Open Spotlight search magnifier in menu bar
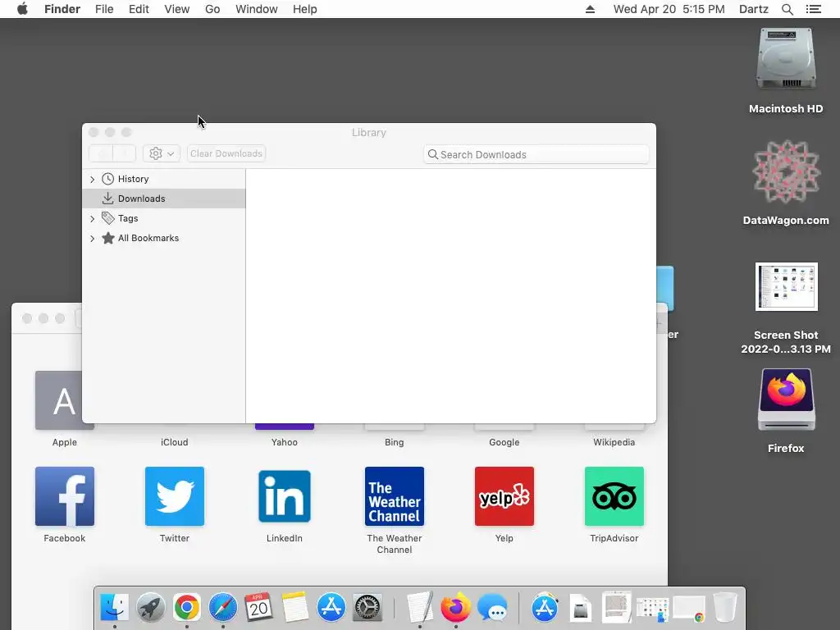This screenshot has width=840, height=630. [x=787, y=9]
